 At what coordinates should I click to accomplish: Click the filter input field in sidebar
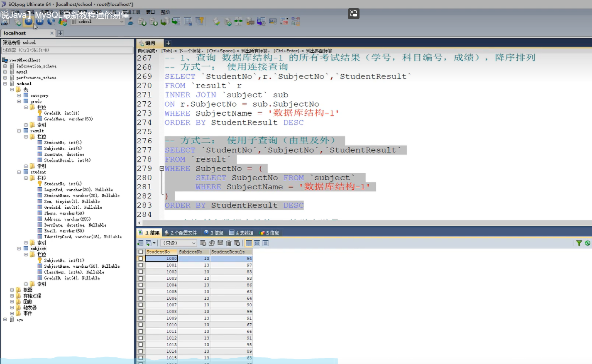[67, 50]
